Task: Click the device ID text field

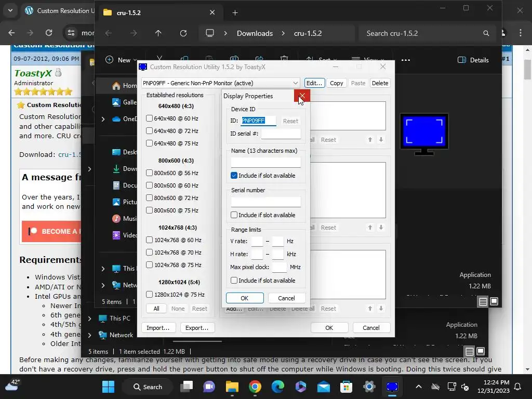Action: click(259, 121)
